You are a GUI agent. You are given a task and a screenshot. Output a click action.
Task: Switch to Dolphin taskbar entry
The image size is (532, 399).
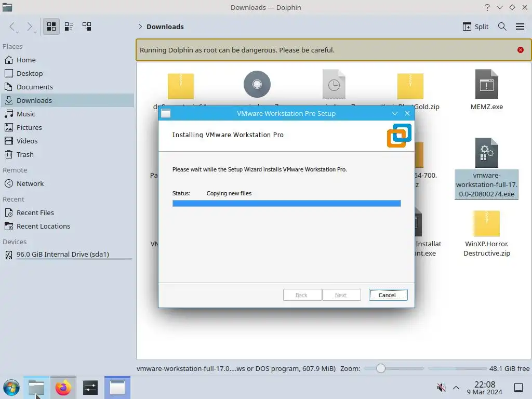click(x=36, y=388)
